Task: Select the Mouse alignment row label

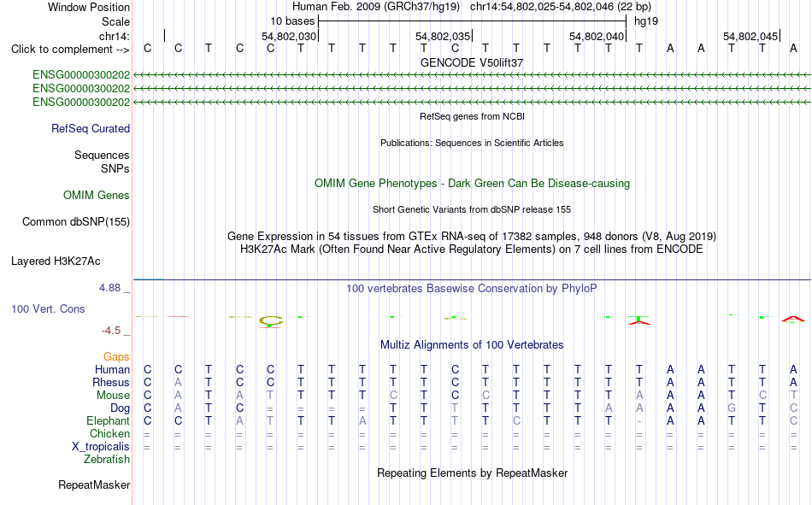Action: click(x=113, y=395)
